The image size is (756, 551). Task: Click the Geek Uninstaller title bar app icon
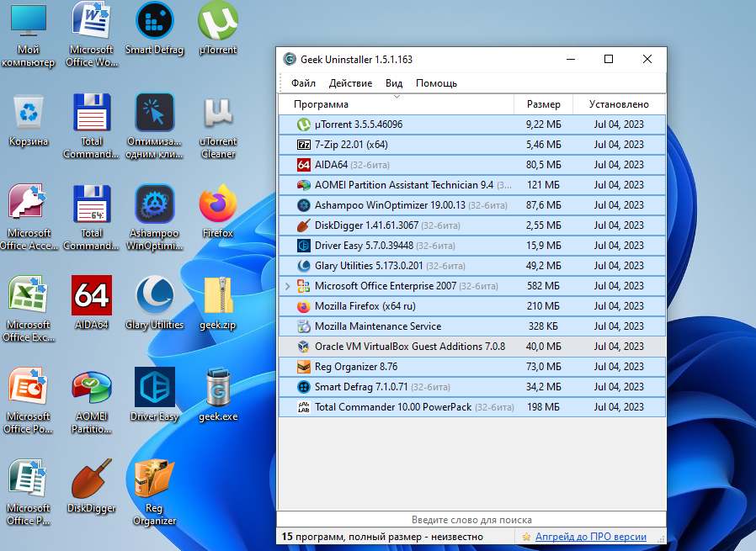coord(290,59)
